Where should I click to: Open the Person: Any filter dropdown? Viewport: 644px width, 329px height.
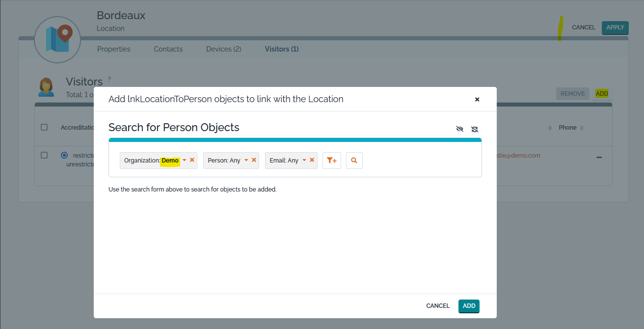(x=246, y=160)
